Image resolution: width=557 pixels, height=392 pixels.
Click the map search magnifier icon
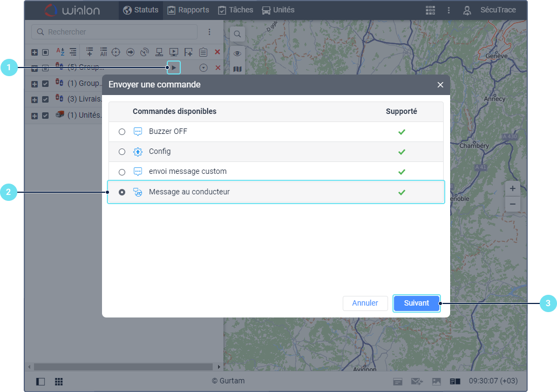237,34
